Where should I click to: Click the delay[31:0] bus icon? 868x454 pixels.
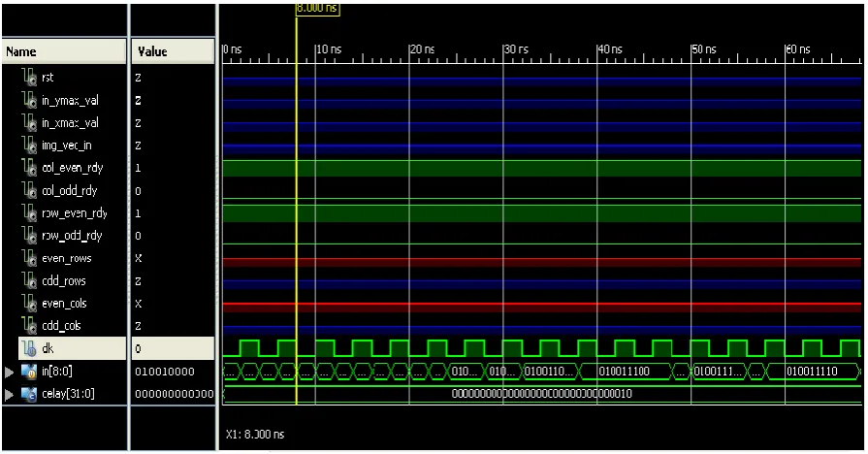coord(29,394)
